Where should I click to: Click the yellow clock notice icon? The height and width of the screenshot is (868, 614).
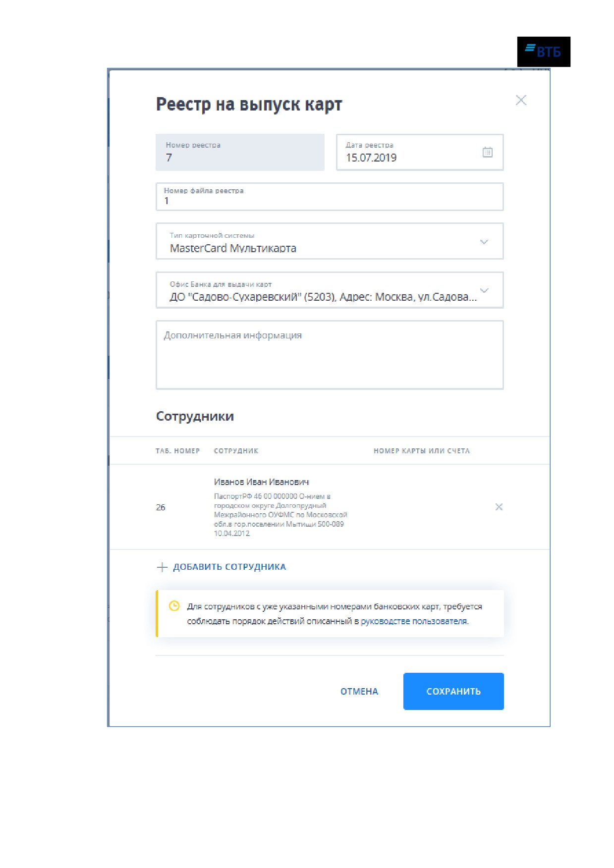pos(174,605)
